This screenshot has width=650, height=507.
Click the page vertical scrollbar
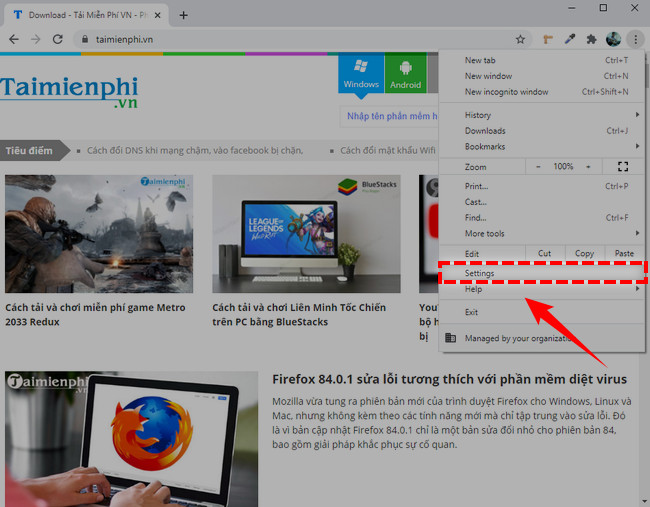(x=647, y=278)
